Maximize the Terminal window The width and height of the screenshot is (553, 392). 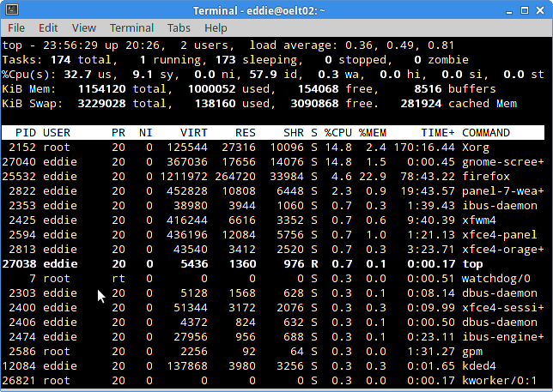(x=525, y=10)
